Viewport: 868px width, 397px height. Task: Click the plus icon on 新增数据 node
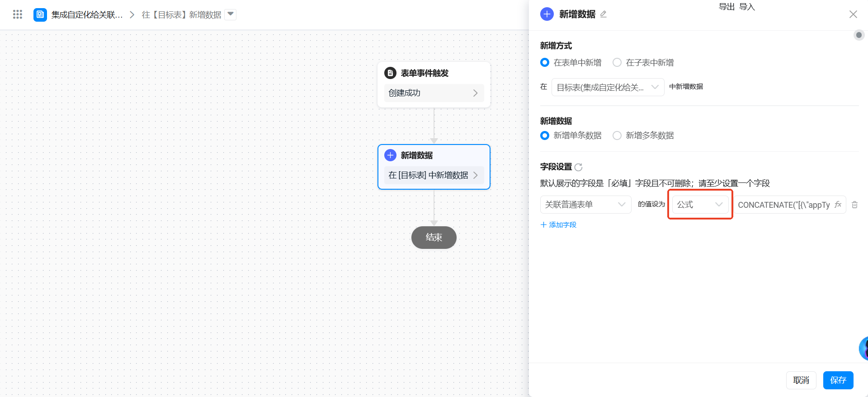(390, 155)
